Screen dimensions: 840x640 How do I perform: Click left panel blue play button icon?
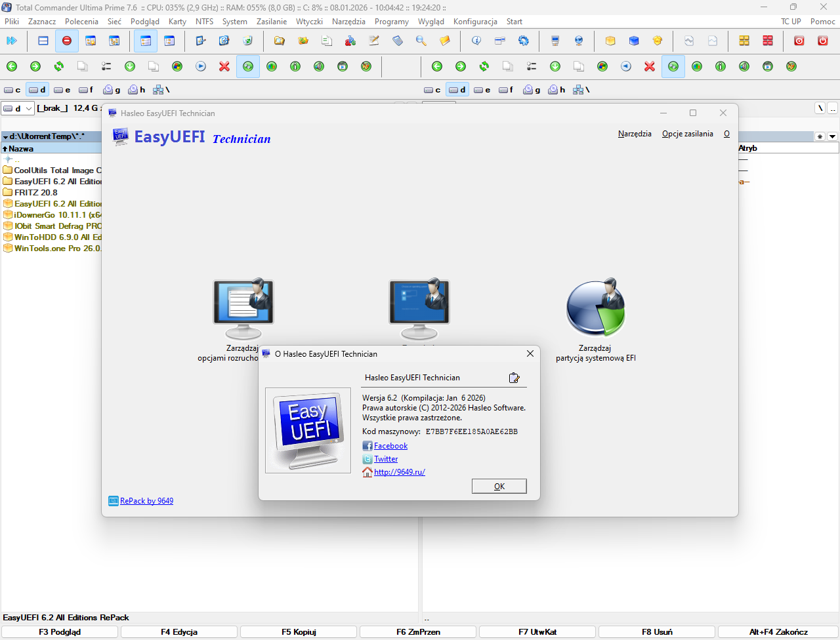(x=201, y=66)
